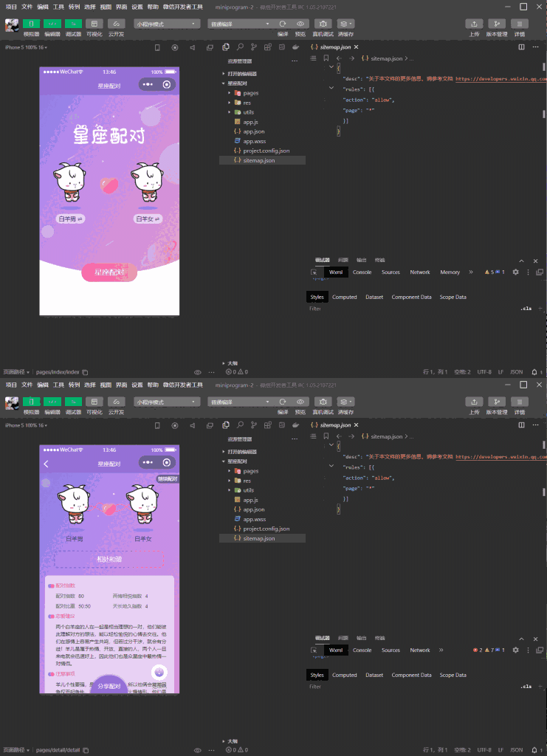Click the 继续配对 tag in detail-page simulator
Viewport: 547px width, 756px height.
pos(168,478)
